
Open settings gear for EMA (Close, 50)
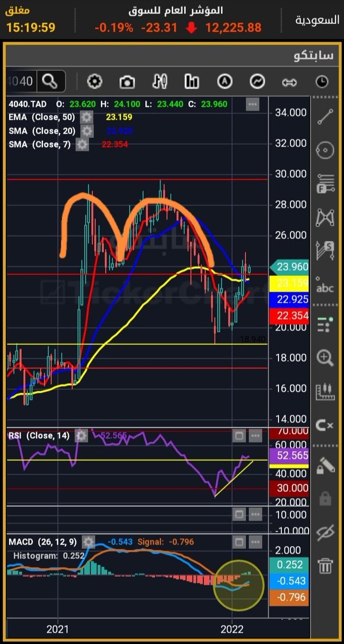point(86,117)
